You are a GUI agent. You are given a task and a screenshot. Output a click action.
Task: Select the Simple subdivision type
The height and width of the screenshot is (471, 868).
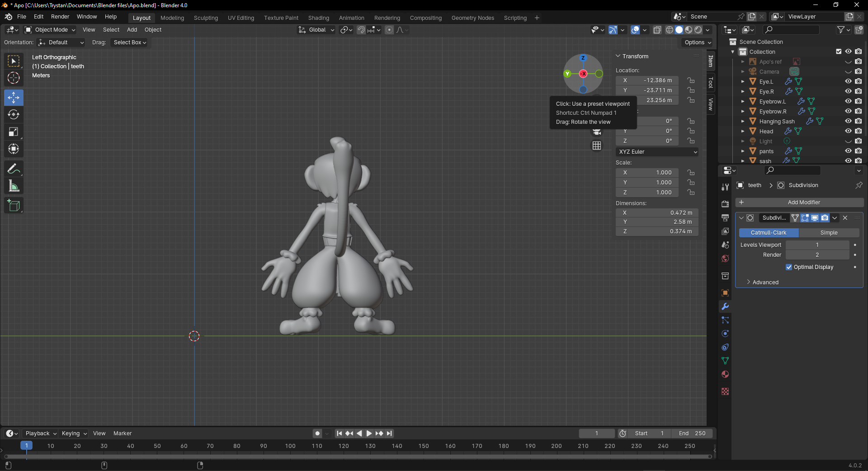point(829,233)
